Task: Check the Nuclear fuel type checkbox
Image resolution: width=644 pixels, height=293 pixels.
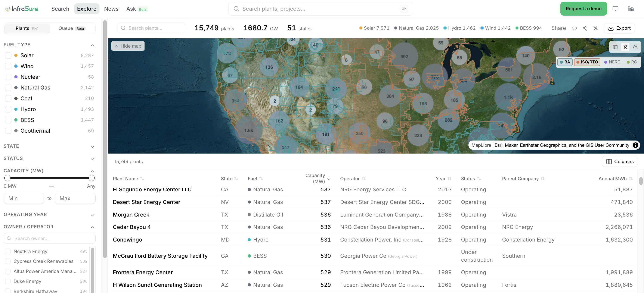Action: click(x=8, y=77)
